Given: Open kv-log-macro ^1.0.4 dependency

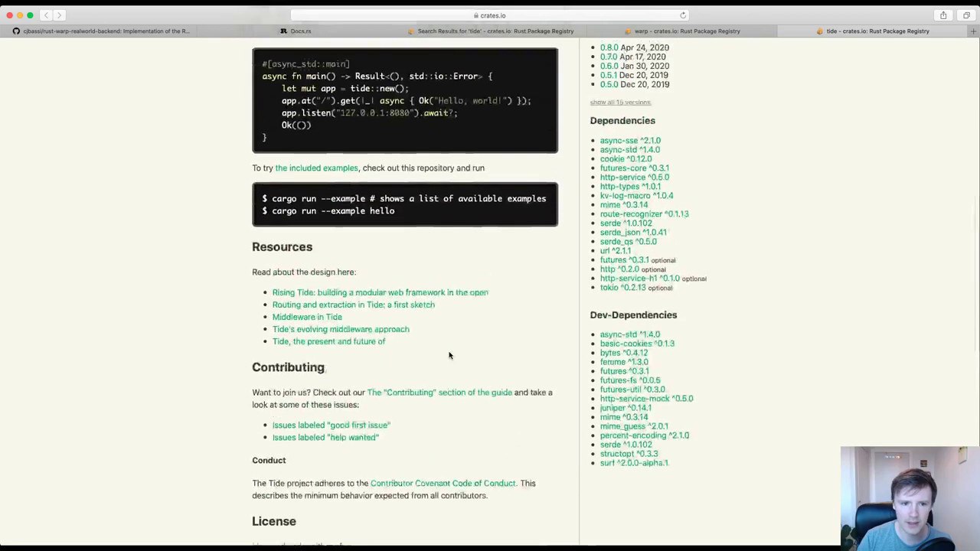Looking at the screenshot, I should [x=636, y=196].
